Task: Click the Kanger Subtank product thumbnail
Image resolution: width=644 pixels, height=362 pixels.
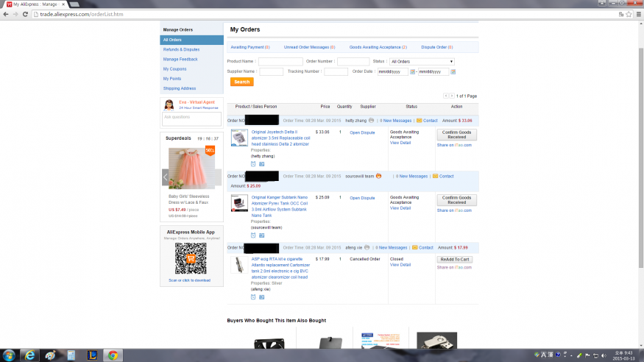Action: pyautogui.click(x=239, y=203)
